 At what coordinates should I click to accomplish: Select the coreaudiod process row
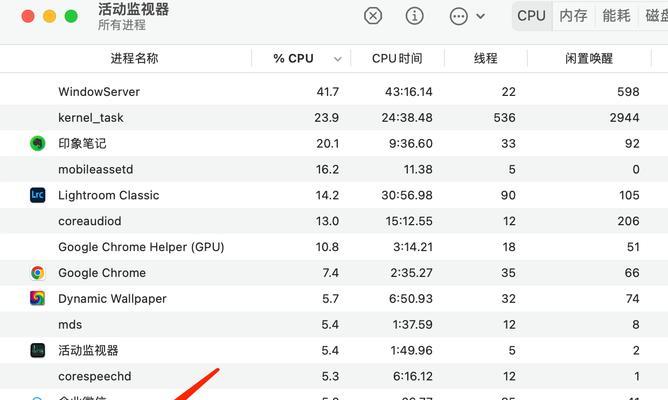coord(334,221)
